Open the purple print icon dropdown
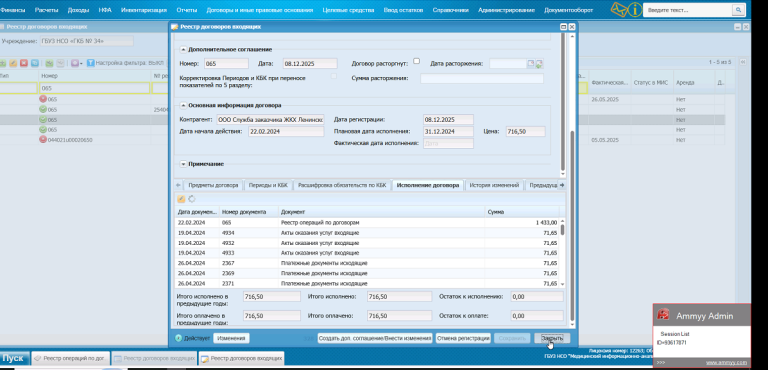 76,63
